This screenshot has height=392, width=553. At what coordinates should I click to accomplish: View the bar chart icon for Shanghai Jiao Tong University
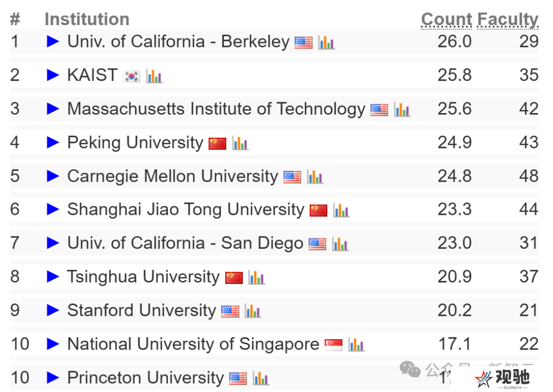(341, 210)
